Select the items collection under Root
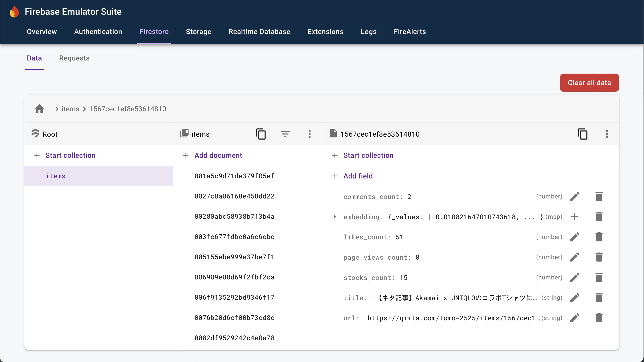 [99, 176]
